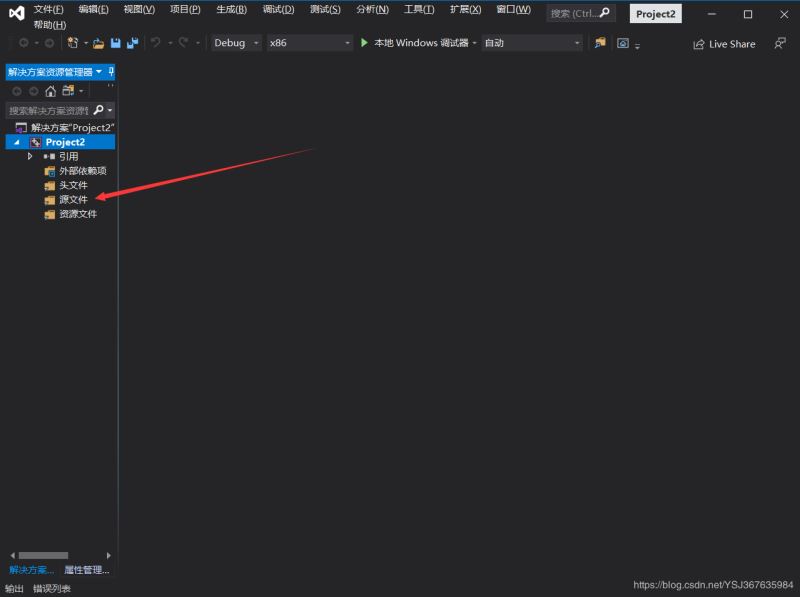Screen dimensions: 800x597
Task: Expand the 引用 references node
Action: pos(30,156)
